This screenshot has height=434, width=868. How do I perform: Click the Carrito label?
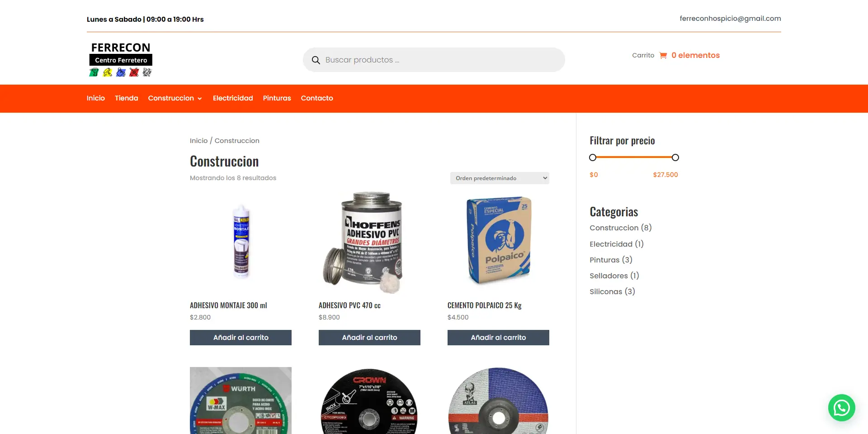[x=643, y=55]
